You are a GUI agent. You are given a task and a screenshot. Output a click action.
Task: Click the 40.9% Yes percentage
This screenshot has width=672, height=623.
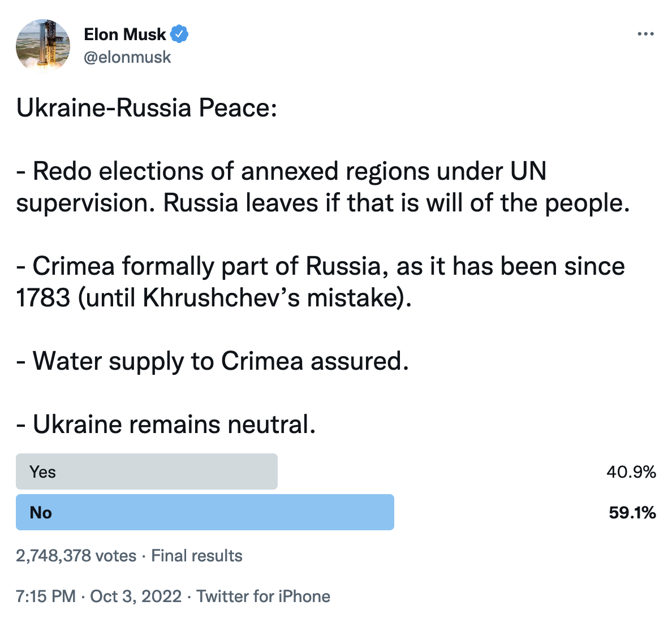click(x=631, y=471)
